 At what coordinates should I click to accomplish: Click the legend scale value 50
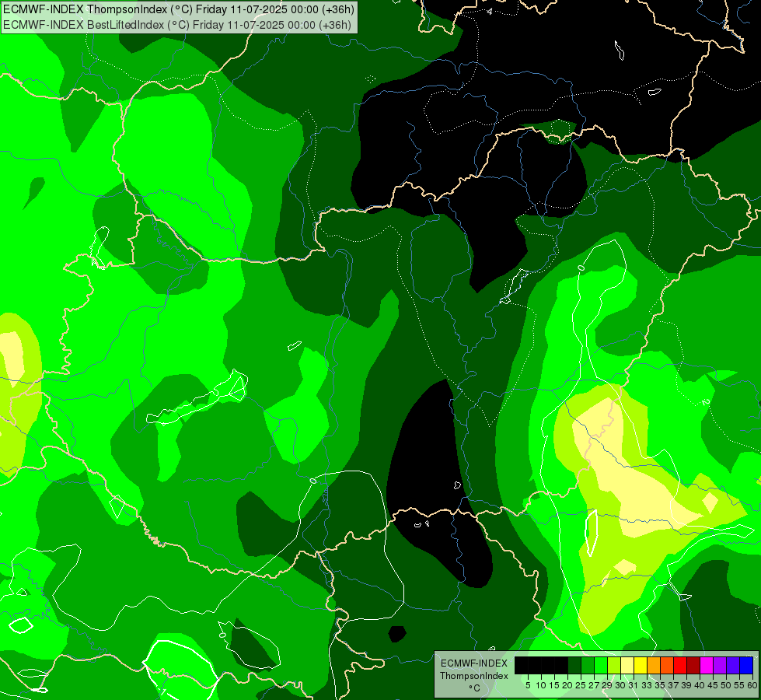[x=727, y=685]
